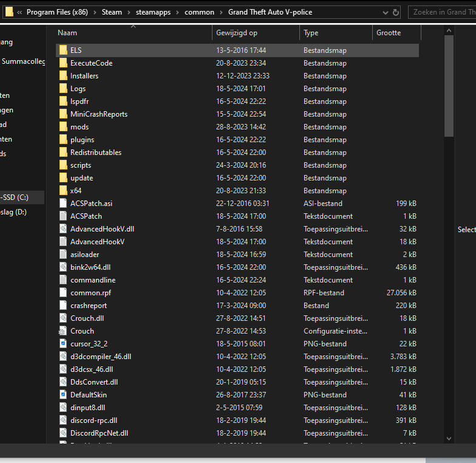This screenshot has height=463, width=476.
Task: Click the bink2w64.dll file icon
Action: [x=63, y=267]
